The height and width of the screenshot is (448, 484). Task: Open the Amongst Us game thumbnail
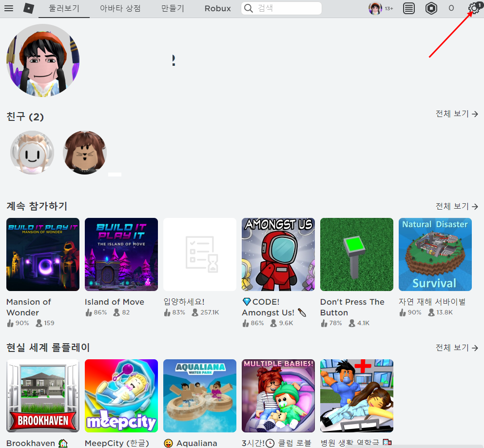coord(278,254)
